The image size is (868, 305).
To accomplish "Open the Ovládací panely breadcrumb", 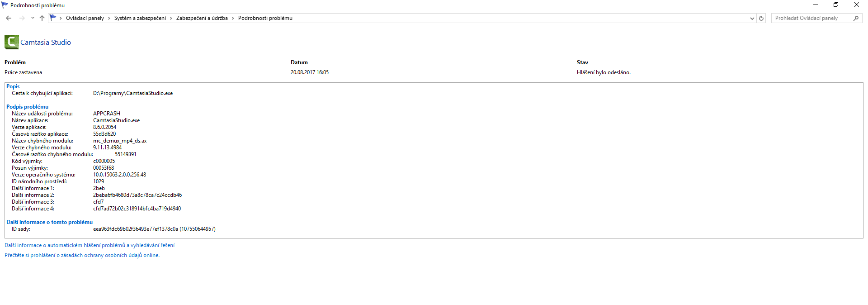I will coord(85,18).
